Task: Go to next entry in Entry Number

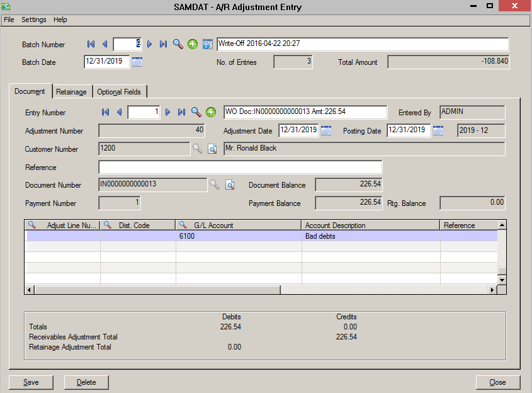Action: pyautogui.click(x=168, y=112)
